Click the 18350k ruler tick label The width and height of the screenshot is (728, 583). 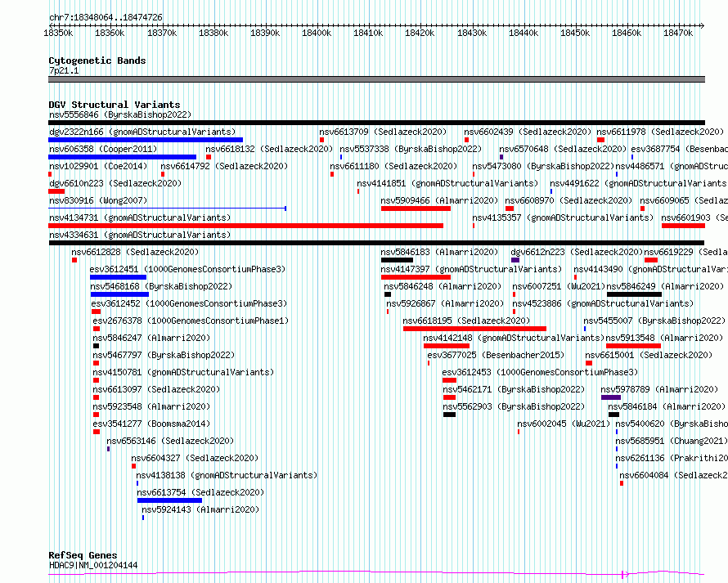[58, 33]
